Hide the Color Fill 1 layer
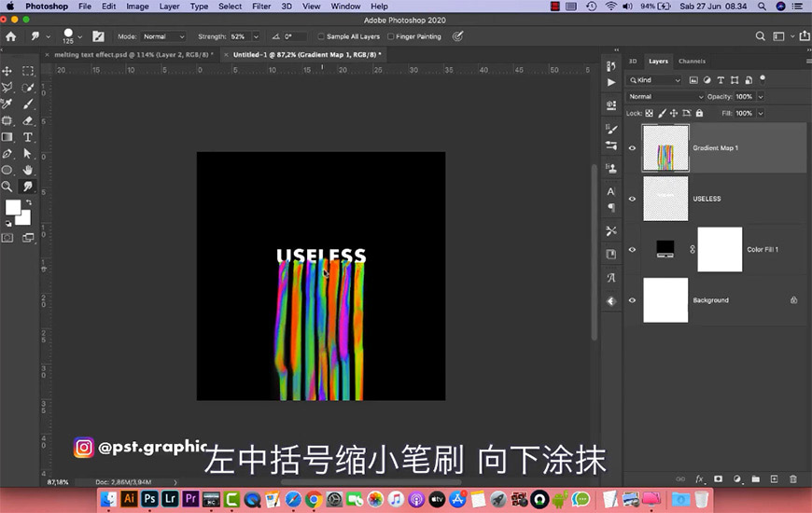Screen dimensions: 812x513 click(632, 250)
